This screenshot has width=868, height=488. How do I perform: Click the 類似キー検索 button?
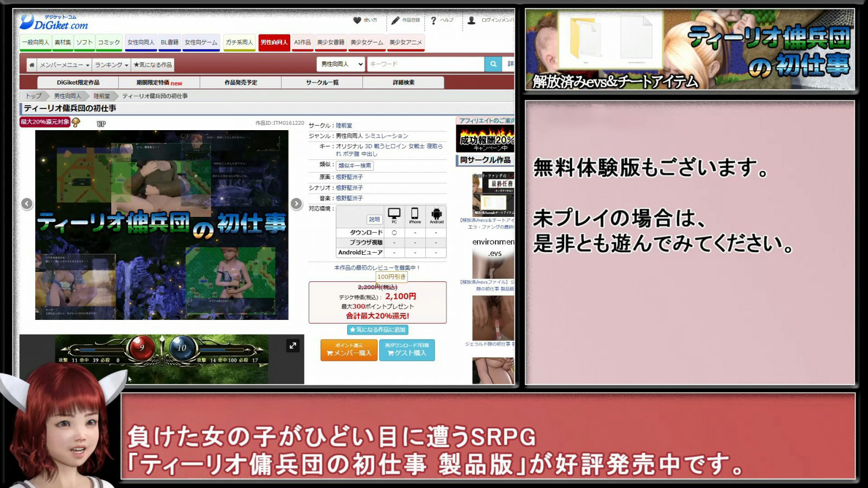pyautogui.click(x=355, y=165)
